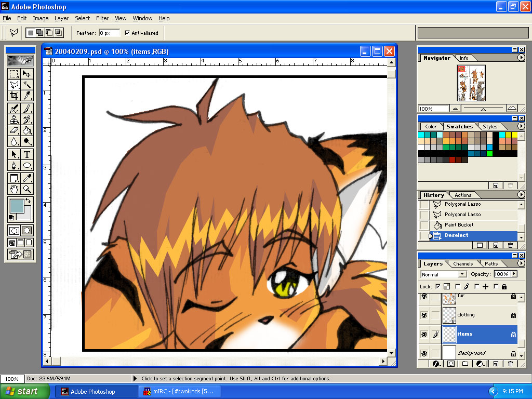Select the Polygonal Lasso tool in toolbox

click(x=14, y=85)
